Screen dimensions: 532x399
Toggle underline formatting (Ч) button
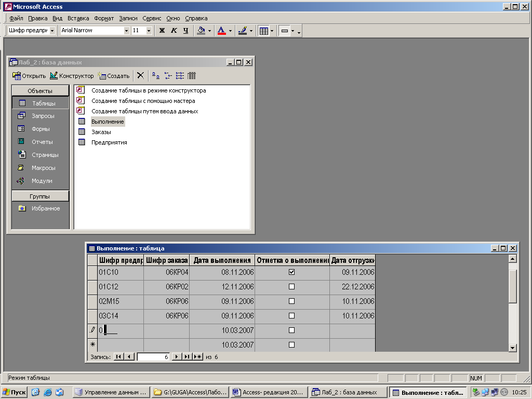(x=185, y=31)
